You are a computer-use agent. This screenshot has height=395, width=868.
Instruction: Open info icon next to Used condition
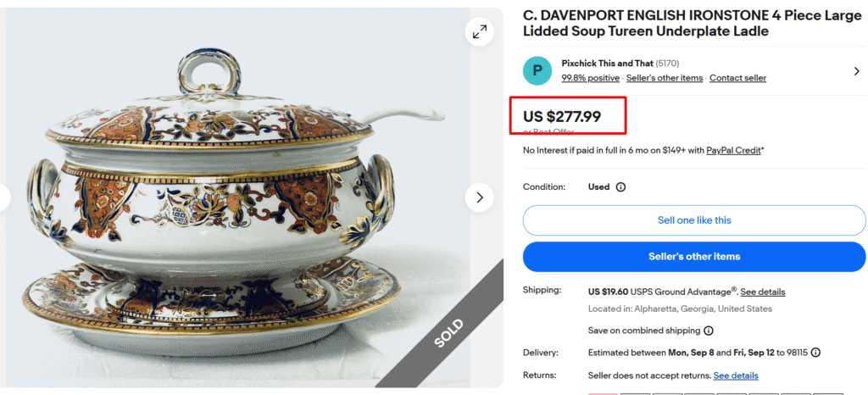click(x=620, y=186)
